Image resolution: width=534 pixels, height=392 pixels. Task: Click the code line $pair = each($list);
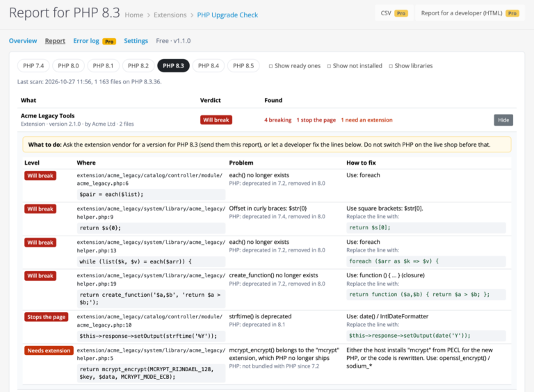[151, 195]
